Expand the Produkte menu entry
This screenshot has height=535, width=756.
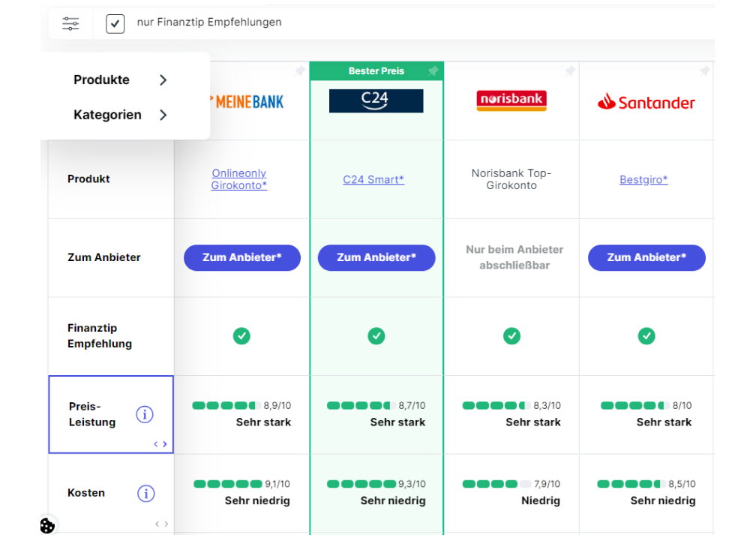point(121,80)
